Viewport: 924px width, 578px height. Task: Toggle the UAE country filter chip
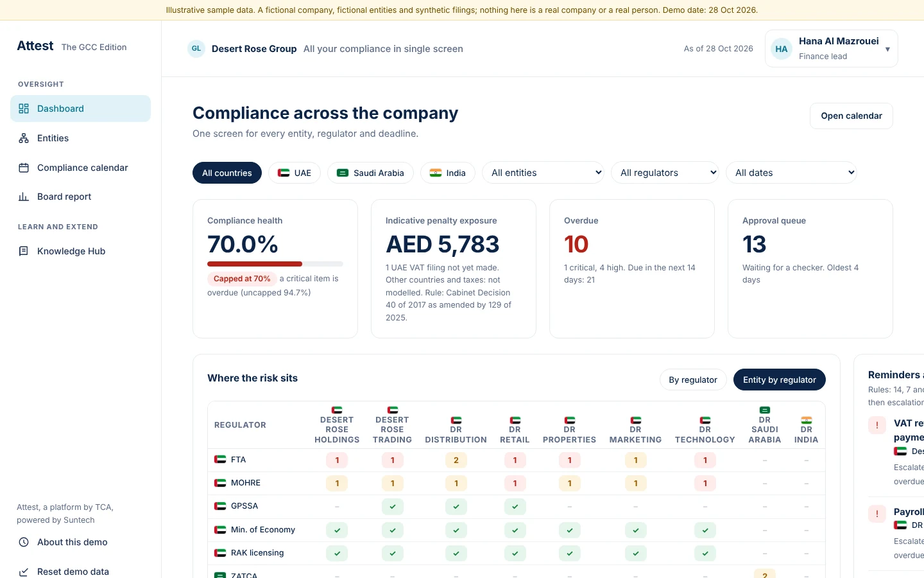point(295,173)
